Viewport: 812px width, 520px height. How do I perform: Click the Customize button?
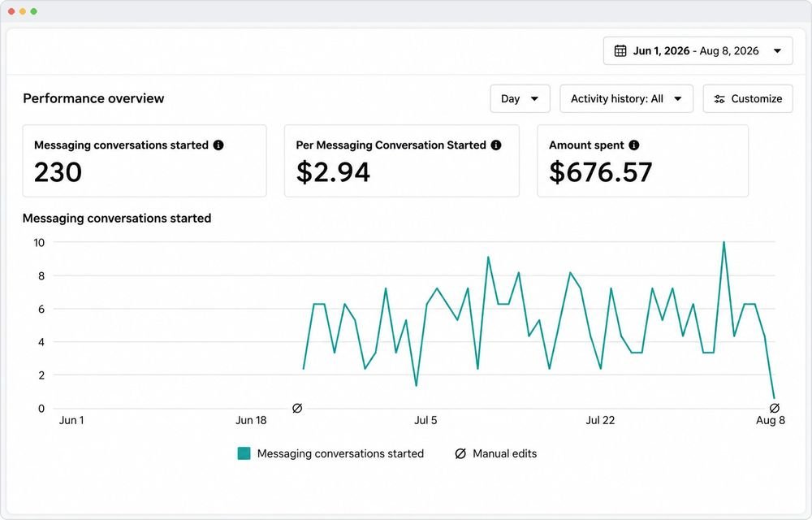click(748, 98)
